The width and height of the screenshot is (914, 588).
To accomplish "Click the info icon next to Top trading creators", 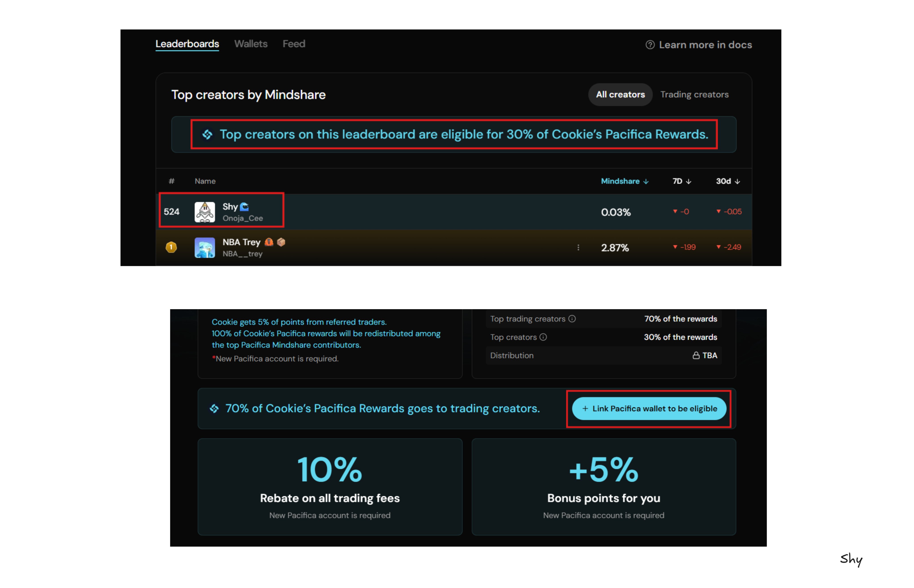I will point(572,319).
